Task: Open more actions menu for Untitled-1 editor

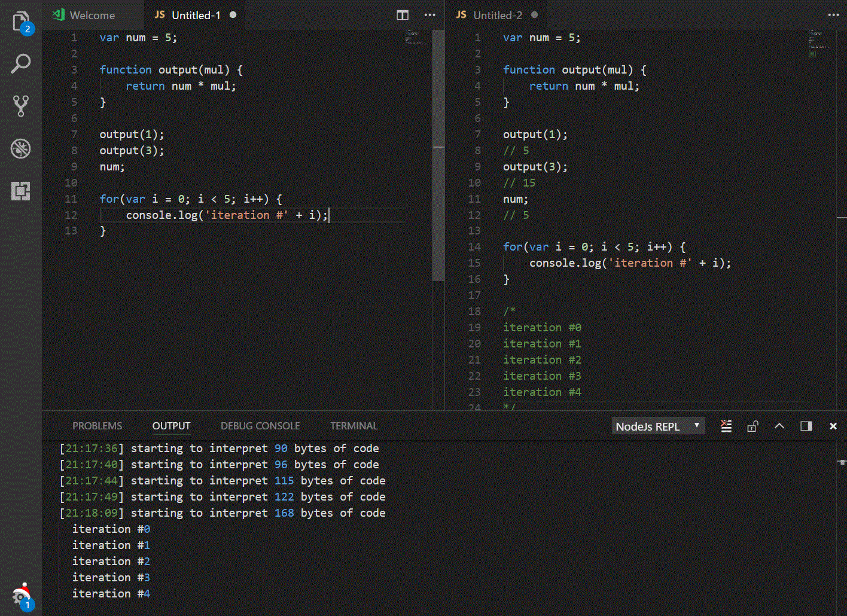Action: 429,15
